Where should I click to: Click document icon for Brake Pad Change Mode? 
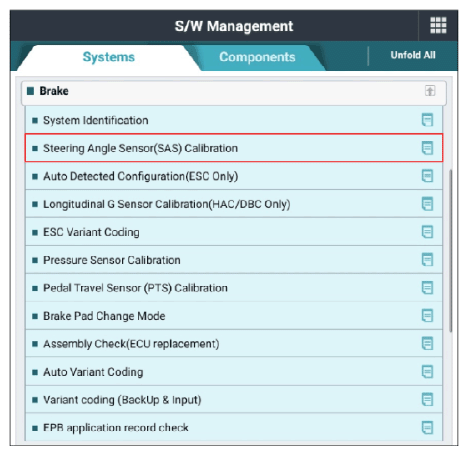[427, 316]
